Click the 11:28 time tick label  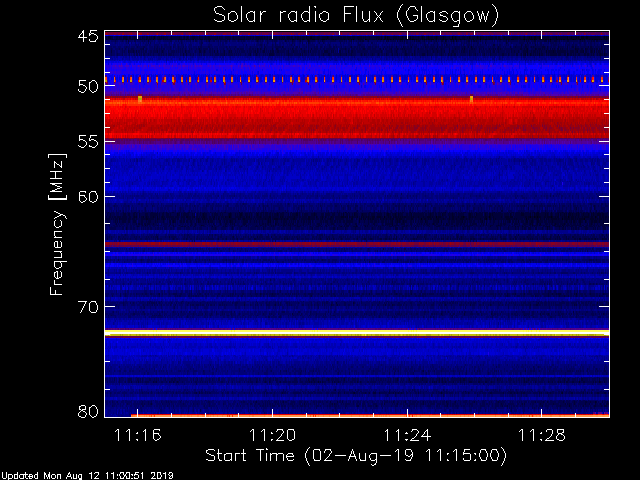[542, 436]
